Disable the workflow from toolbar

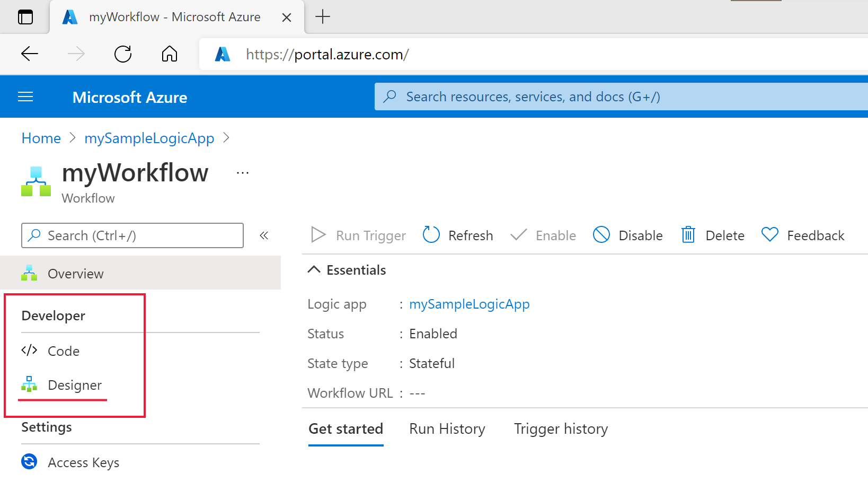628,235
